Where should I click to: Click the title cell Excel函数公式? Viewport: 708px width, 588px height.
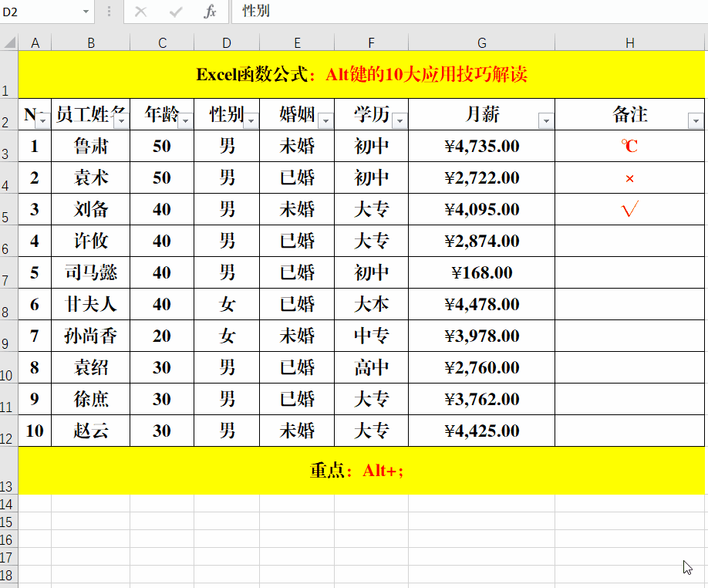361,75
